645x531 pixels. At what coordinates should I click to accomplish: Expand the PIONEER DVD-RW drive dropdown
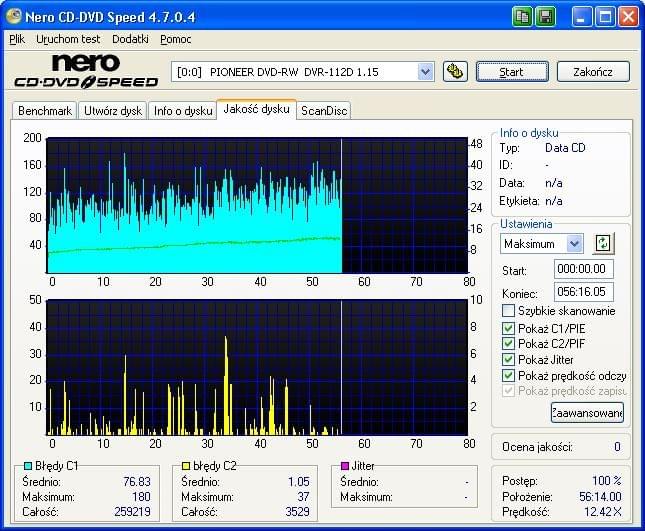[x=426, y=72]
